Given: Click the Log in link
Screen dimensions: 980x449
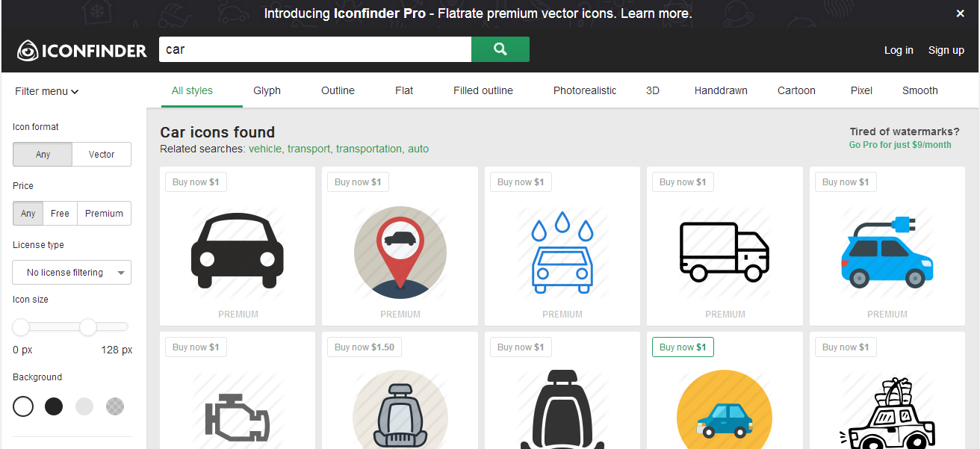Looking at the screenshot, I should [899, 50].
